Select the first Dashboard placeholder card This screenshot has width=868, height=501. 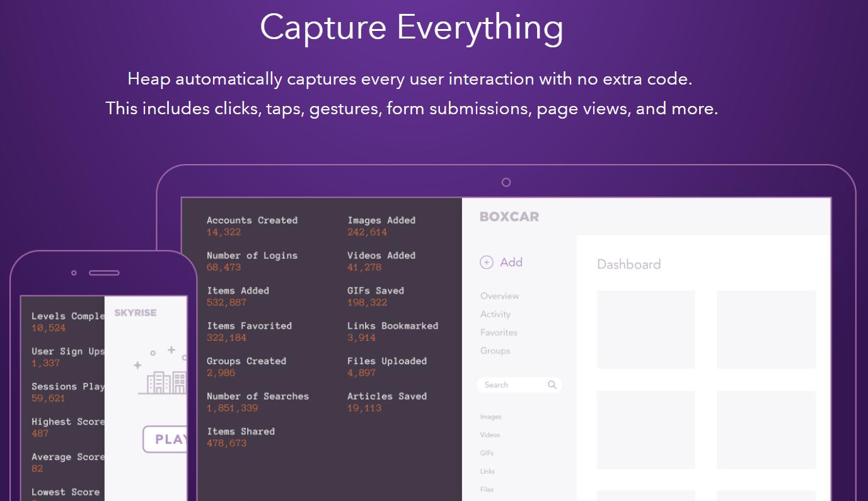click(646, 329)
